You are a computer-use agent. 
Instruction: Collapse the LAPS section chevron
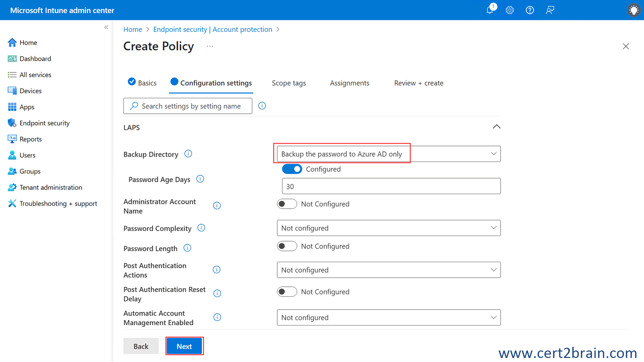[497, 127]
